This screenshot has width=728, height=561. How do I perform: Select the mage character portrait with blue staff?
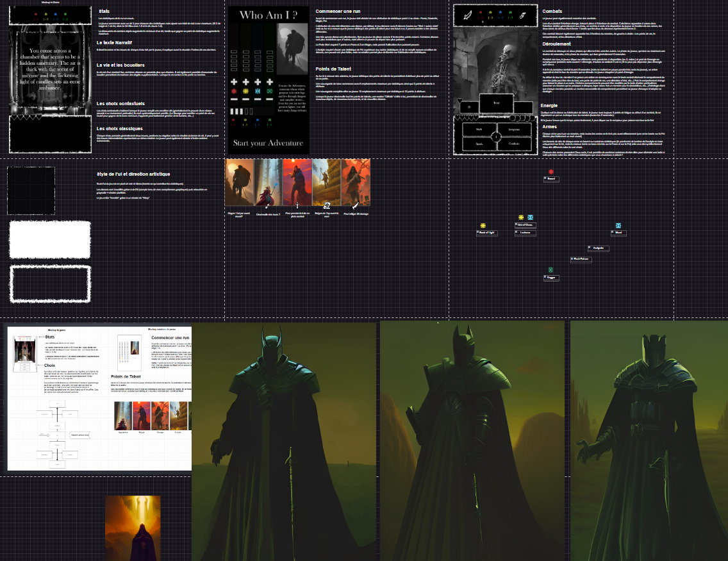coord(269,183)
